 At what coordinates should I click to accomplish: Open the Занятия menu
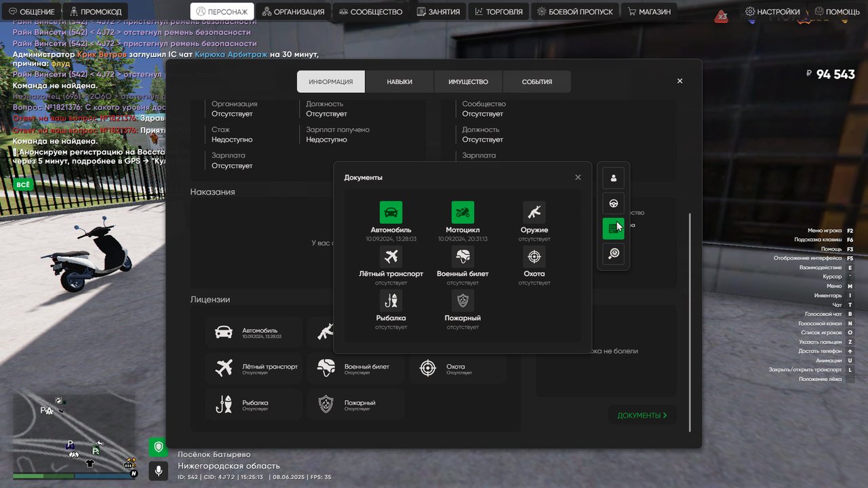pyautogui.click(x=439, y=12)
